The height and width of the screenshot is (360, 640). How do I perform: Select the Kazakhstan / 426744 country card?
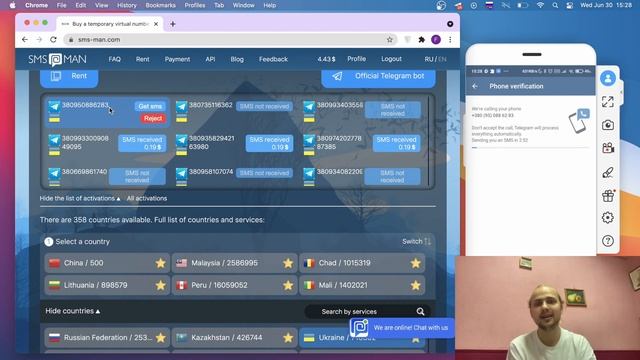pos(235,338)
